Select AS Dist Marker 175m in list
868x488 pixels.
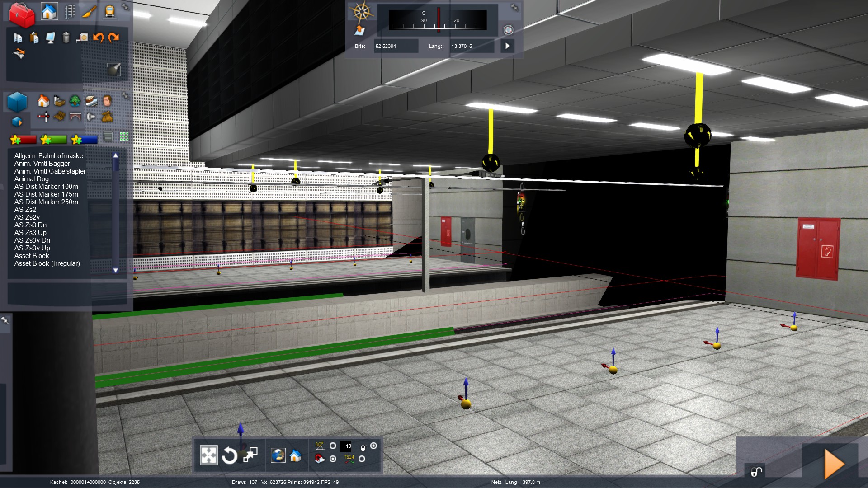click(x=46, y=194)
